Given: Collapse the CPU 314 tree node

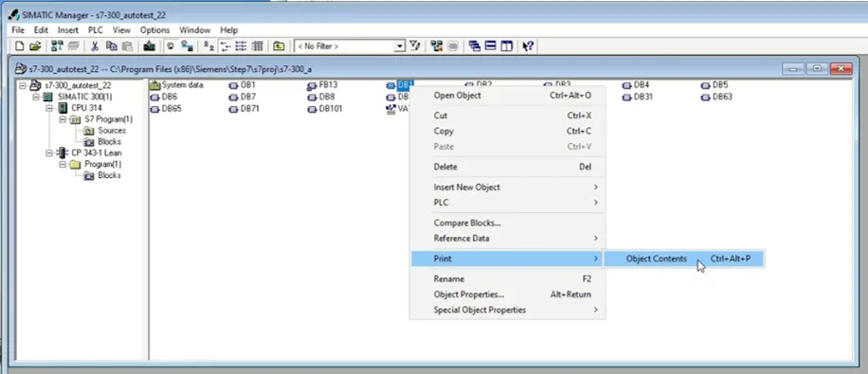Looking at the screenshot, I should 49,108.
